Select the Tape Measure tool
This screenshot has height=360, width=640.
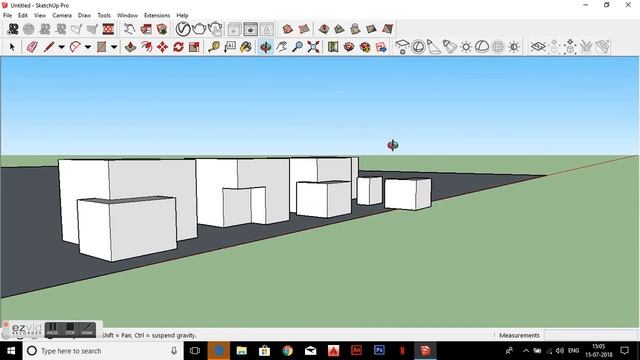pos(214,47)
